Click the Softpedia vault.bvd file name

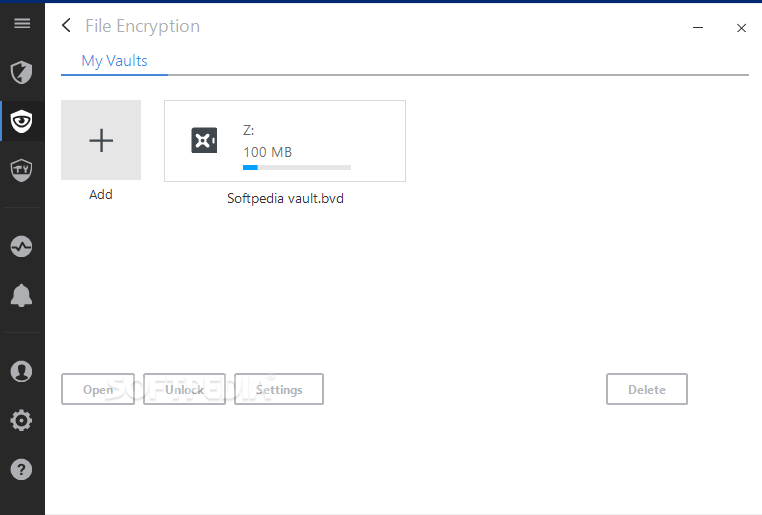[x=285, y=198]
